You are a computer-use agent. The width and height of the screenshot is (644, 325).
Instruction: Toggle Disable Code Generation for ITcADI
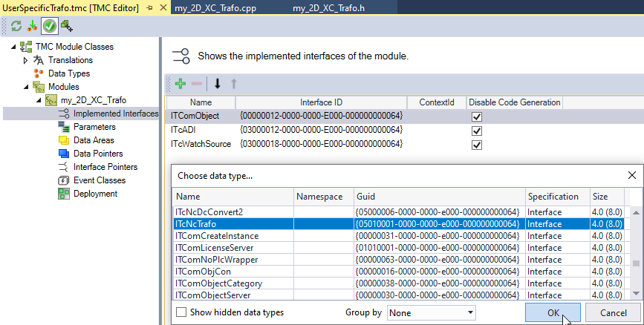pos(476,131)
